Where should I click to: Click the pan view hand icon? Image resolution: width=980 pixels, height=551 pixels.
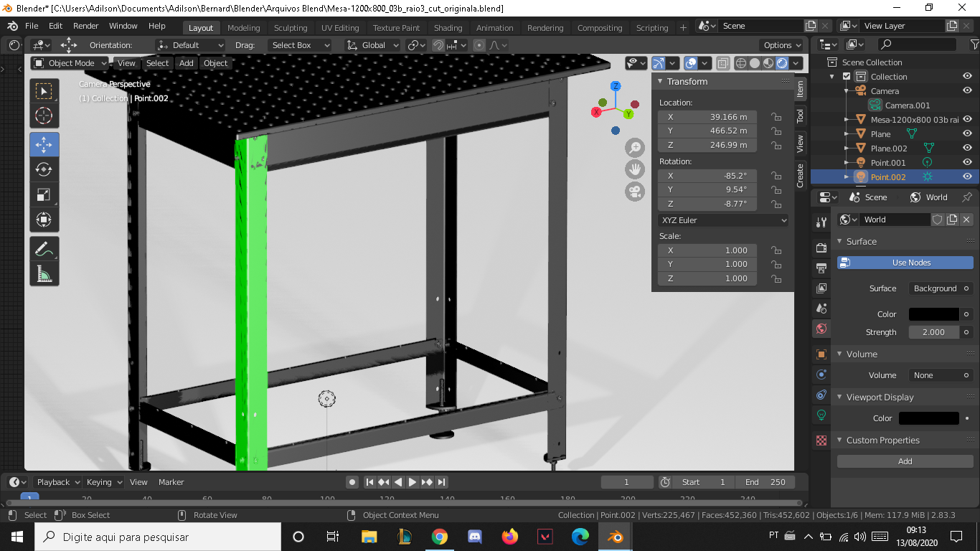tap(634, 170)
